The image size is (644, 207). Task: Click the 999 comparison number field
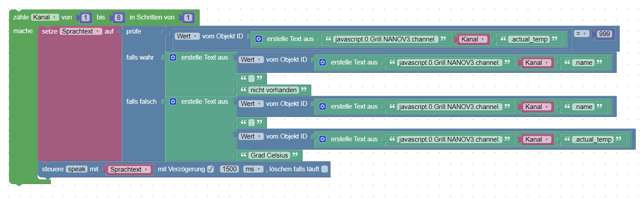[604, 34]
